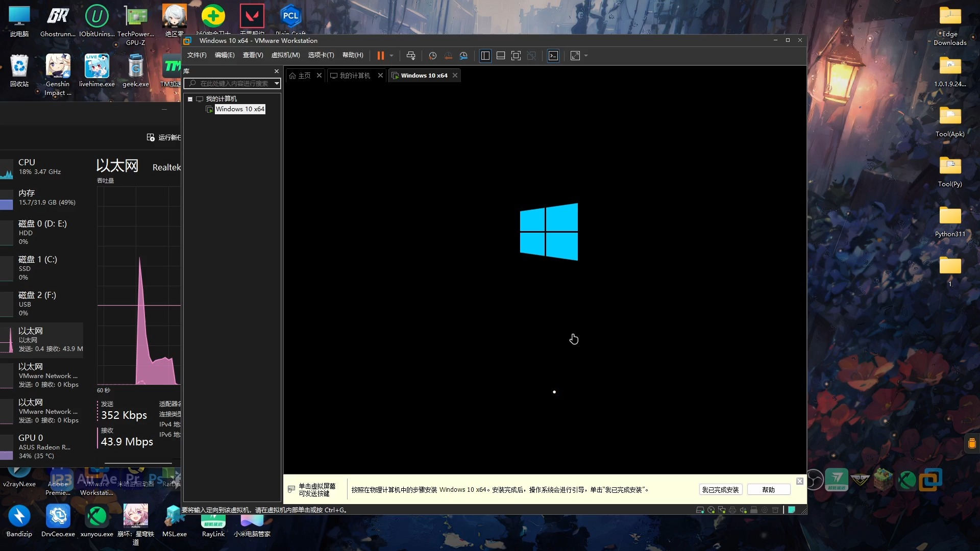Open the snapshot manager wrench-clock icon

[463, 56]
